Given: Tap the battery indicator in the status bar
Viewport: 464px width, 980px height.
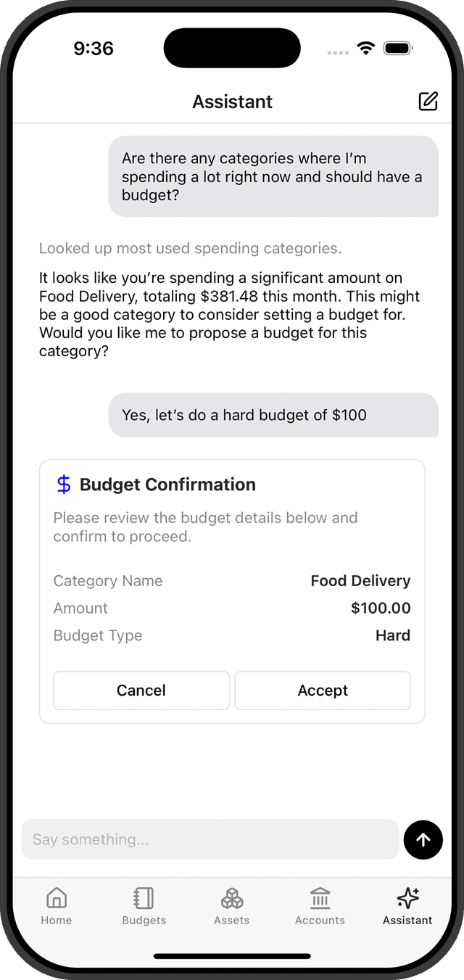Looking at the screenshot, I should [x=398, y=47].
